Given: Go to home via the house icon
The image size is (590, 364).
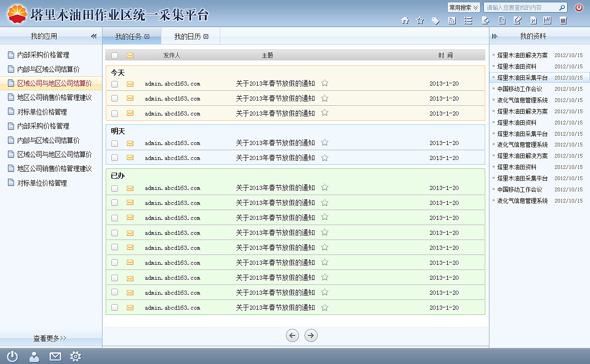Looking at the screenshot, I should [x=405, y=21].
